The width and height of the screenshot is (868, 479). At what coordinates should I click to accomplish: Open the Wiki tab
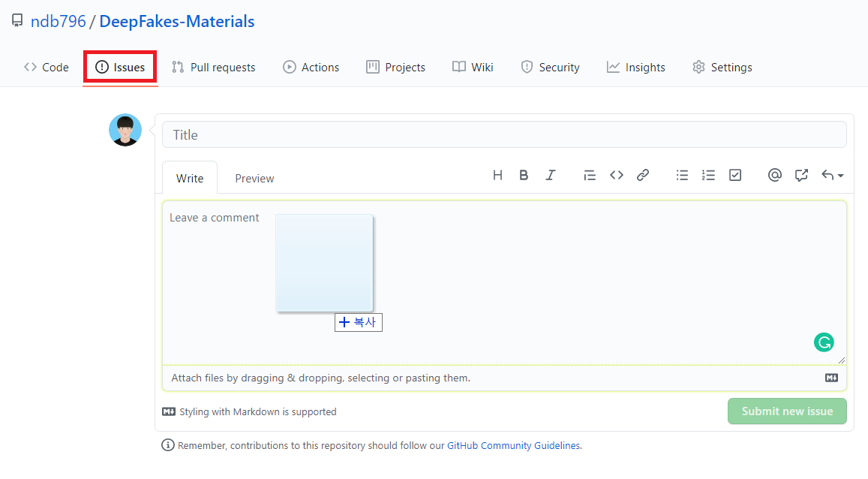pos(473,68)
